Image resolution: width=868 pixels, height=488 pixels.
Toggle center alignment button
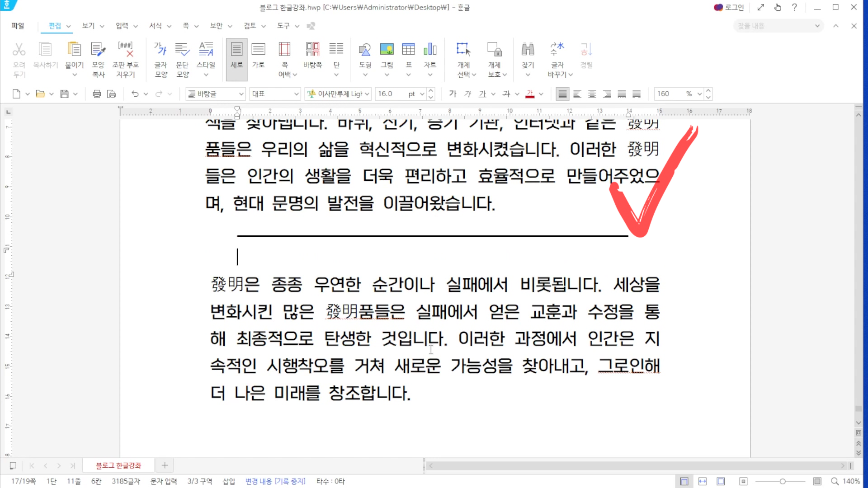pos(592,94)
